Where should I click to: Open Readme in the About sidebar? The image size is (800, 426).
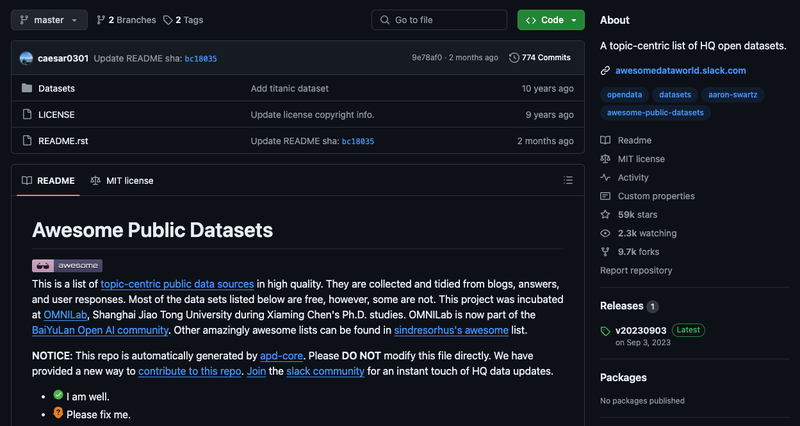(x=634, y=140)
